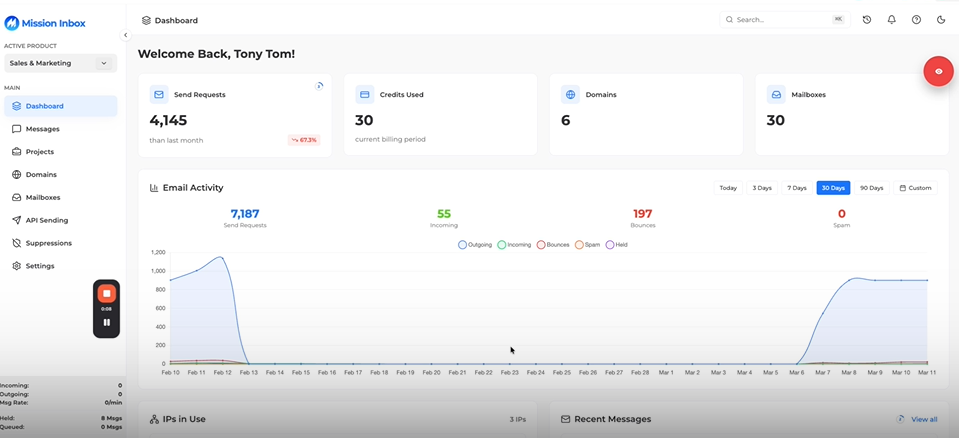The width and height of the screenshot is (959, 438).
Task: Click the Email Activity chart icon
Action: click(154, 188)
